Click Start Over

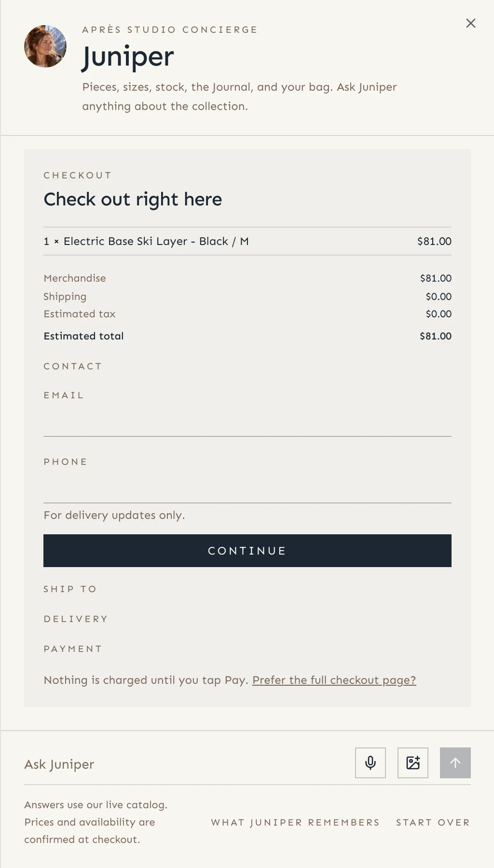click(x=433, y=822)
